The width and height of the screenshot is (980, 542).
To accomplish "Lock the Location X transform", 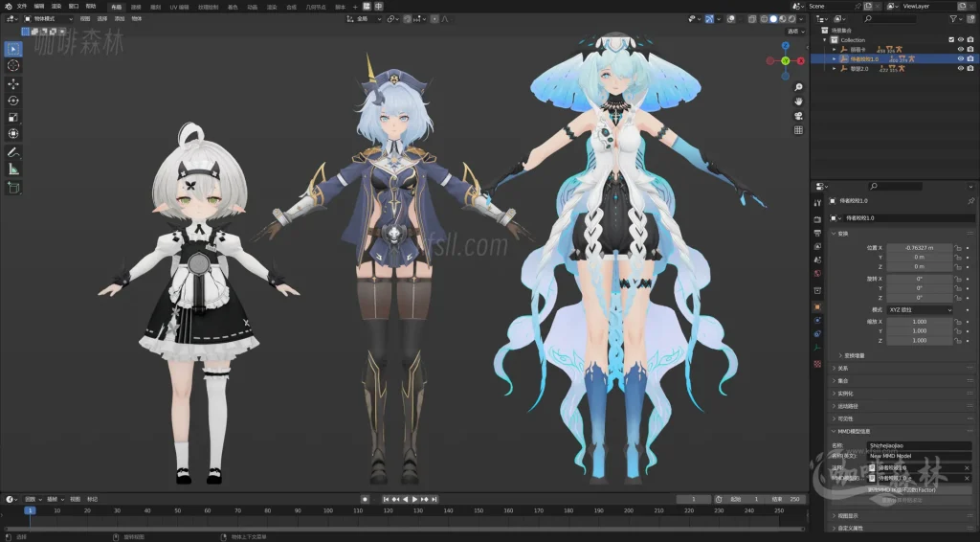I will click(957, 248).
